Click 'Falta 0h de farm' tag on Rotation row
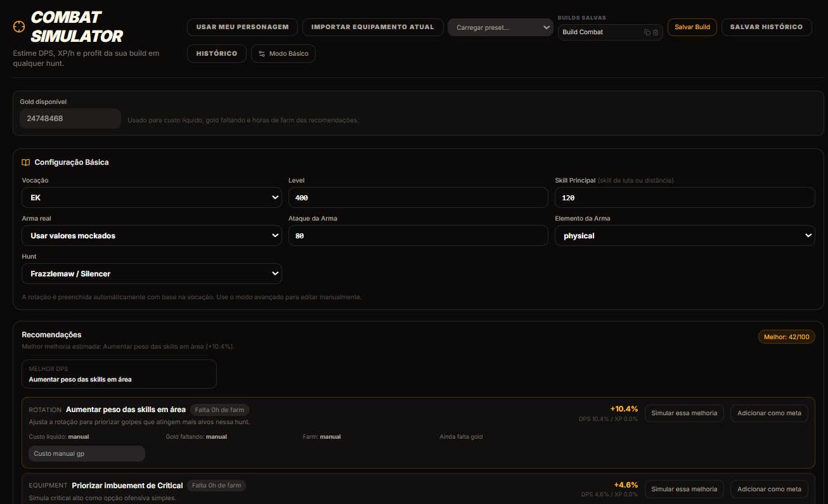Viewport: 828px width, 504px height. (x=219, y=410)
